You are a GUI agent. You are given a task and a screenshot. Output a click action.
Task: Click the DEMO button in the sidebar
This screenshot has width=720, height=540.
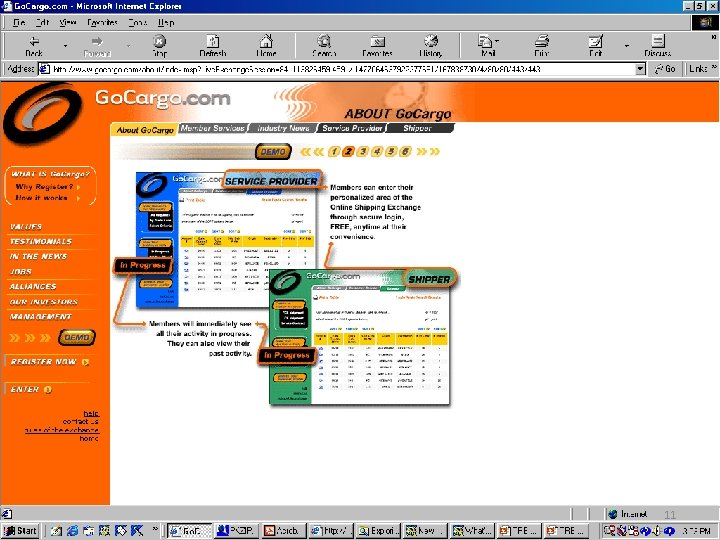click(x=77, y=337)
